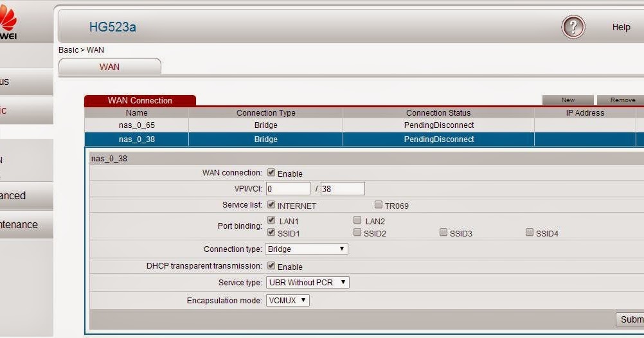The height and width of the screenshot is (338, 644).
Task: Click the Help question mark icon
Action: coord(573,27)
